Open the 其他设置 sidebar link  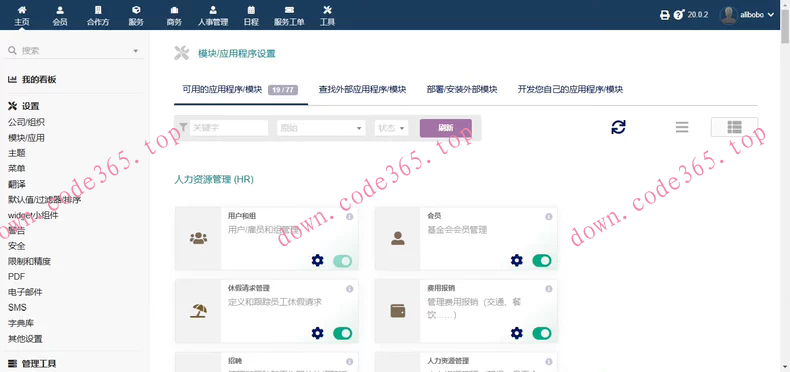click(x=25, y=339)
